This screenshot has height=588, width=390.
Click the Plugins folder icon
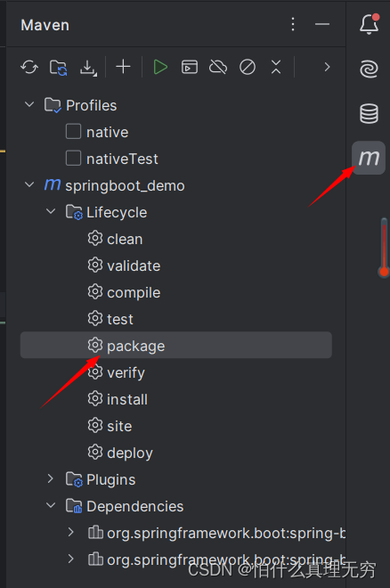click(x=74, y=479)
